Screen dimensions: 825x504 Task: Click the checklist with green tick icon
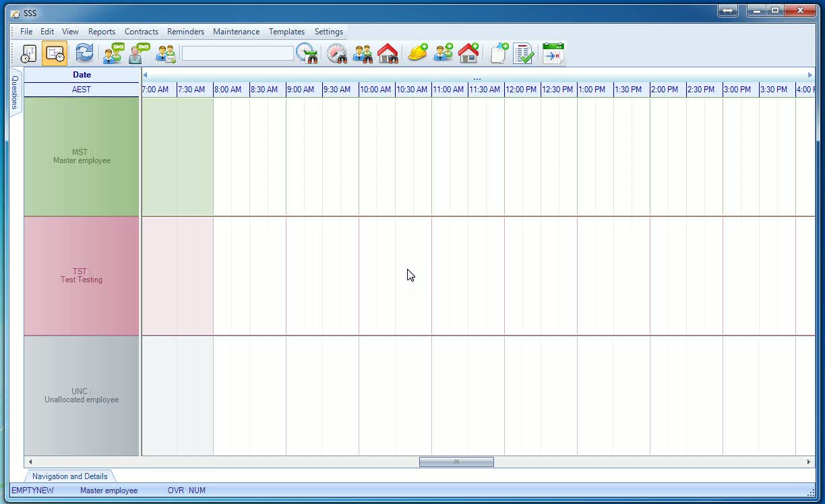coord(524,53)
